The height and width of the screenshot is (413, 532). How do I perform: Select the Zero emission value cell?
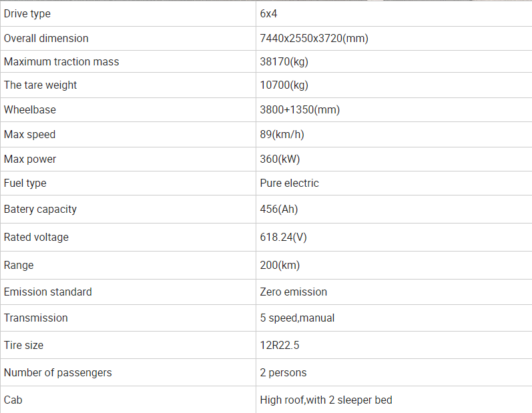(394, 292)
